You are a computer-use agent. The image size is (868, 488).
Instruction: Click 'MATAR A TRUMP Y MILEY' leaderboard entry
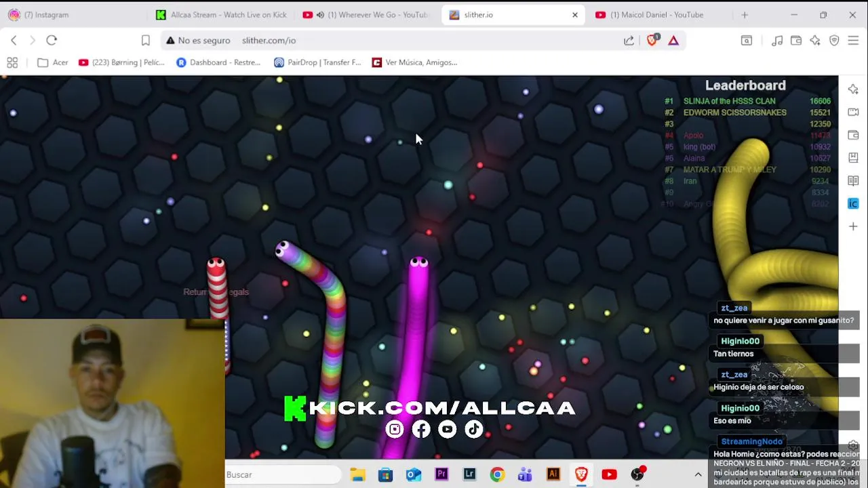click(730, 169)
